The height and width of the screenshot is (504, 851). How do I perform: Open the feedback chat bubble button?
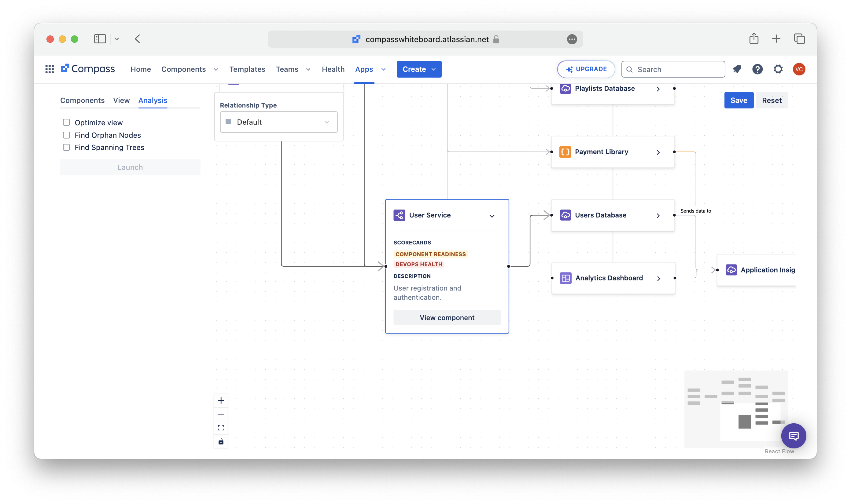[x=794, y=436]
